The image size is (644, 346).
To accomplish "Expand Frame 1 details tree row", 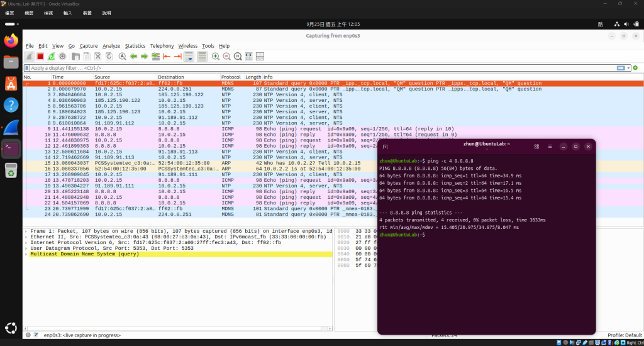I will click(26, 232).
